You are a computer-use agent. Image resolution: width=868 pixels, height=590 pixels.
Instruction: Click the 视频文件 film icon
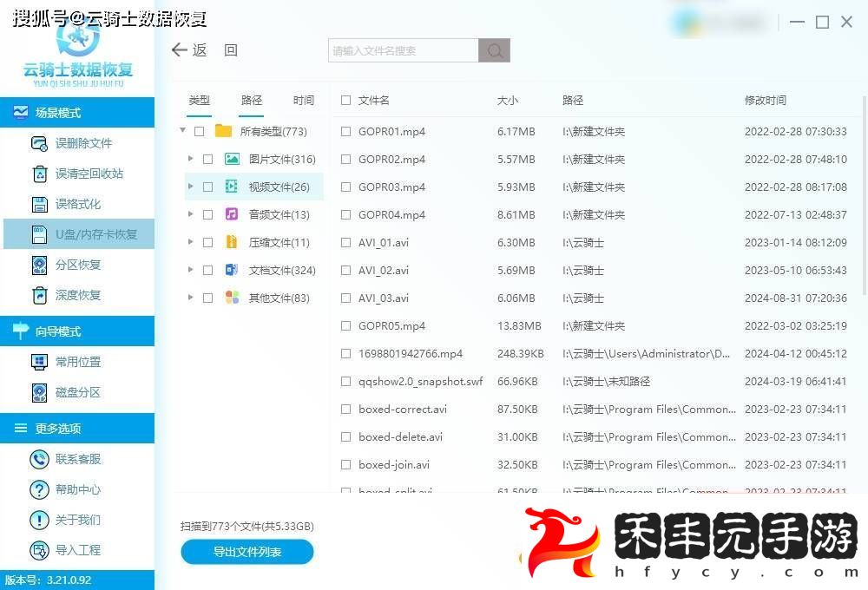(x=232, y=187)
